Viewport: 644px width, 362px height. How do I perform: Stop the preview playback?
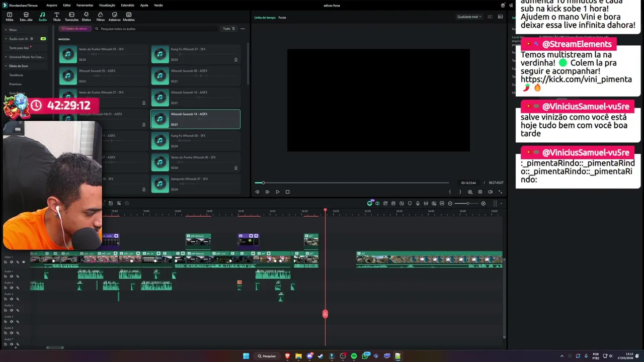point(287,192)
